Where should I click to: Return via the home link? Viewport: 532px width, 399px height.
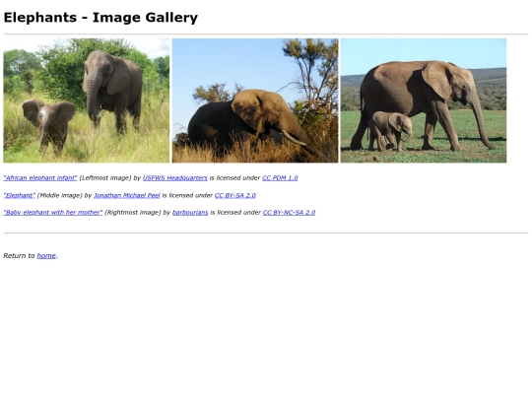coord(46,256)
